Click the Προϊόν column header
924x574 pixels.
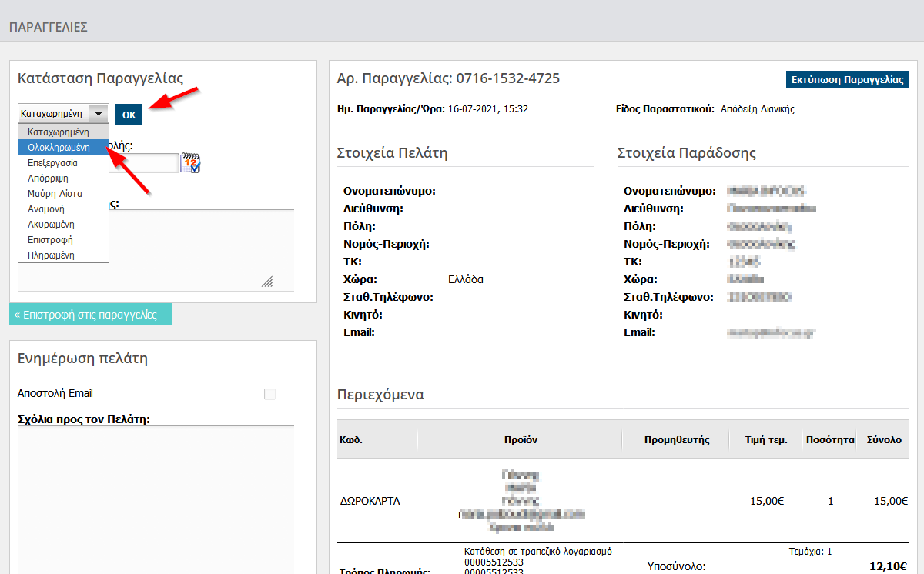coord(521,440)
